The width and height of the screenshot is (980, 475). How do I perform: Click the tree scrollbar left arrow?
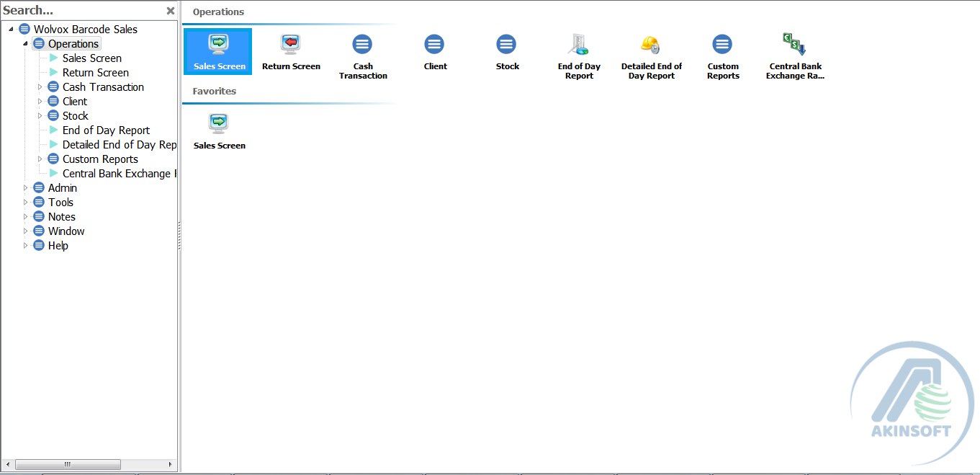[8, 464]
